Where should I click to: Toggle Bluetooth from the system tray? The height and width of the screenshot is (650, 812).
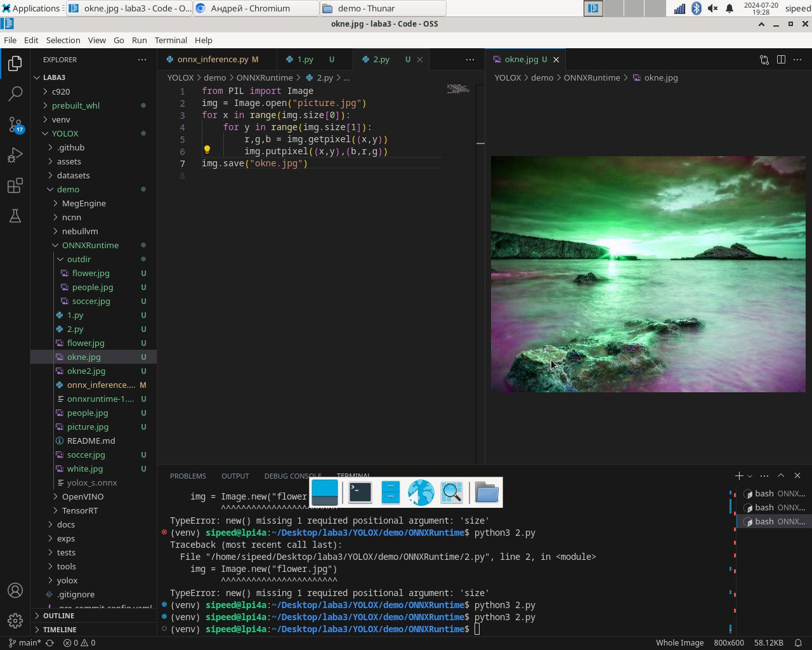(696, 8)
